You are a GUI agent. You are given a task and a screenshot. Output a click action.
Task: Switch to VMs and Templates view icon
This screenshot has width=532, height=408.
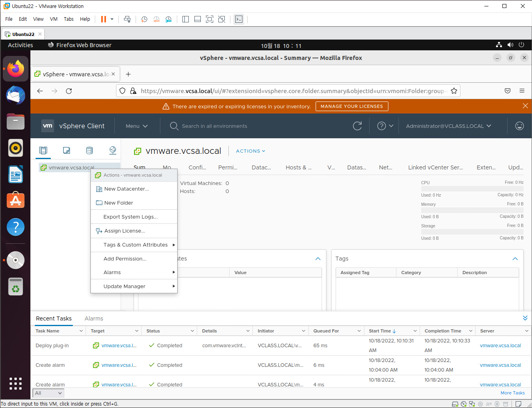tap(66, 150)
